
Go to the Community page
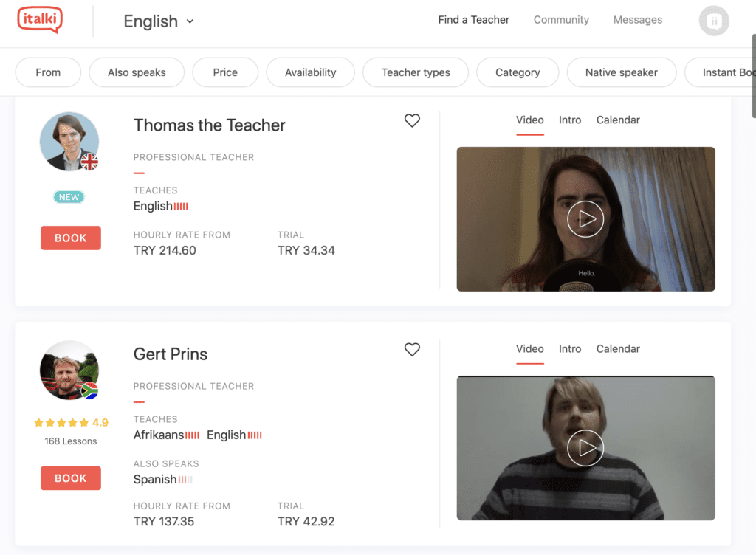(x=561, y=20)
